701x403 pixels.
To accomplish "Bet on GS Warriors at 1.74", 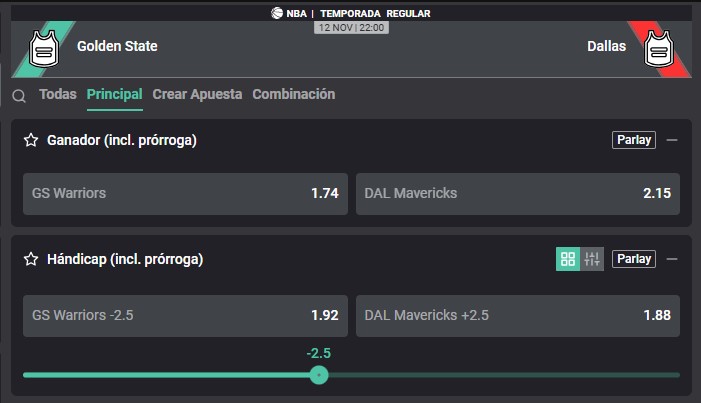I will 186,194.
